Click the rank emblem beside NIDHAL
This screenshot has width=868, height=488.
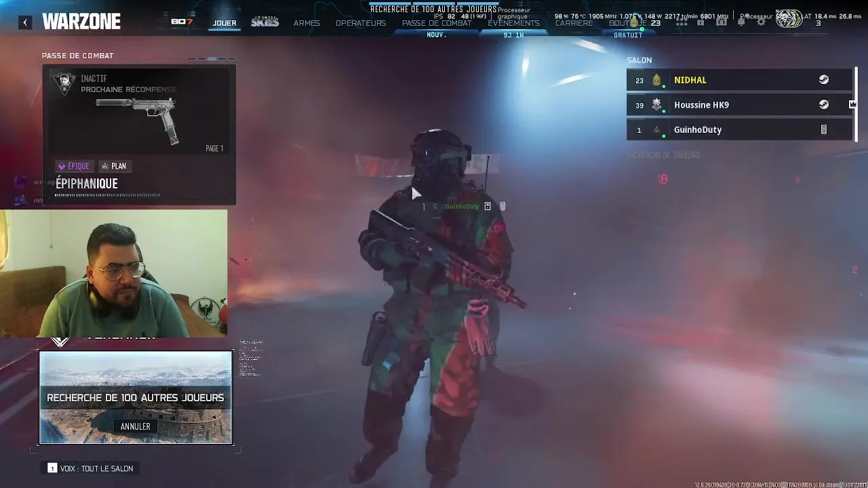656,80
